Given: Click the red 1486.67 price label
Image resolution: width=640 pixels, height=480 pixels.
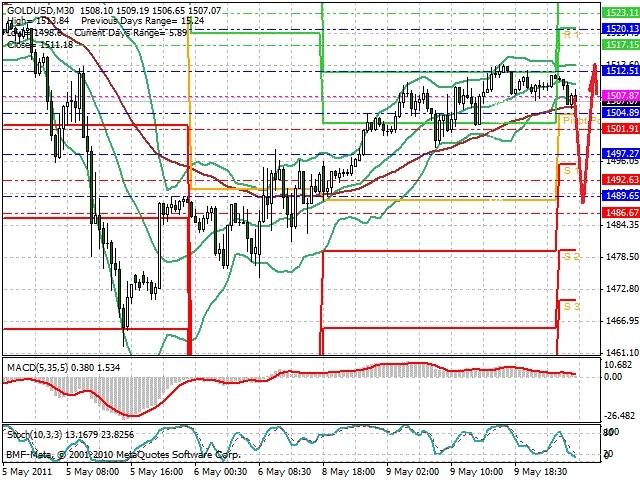Looking at the screenshot, I should [x=621, y=212].
